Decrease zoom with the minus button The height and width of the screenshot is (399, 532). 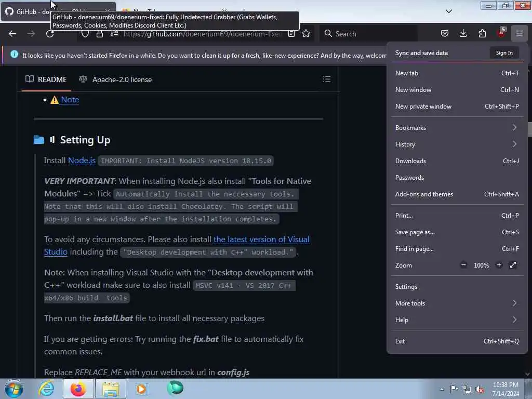pyautogui.click(x=463, y=265)
